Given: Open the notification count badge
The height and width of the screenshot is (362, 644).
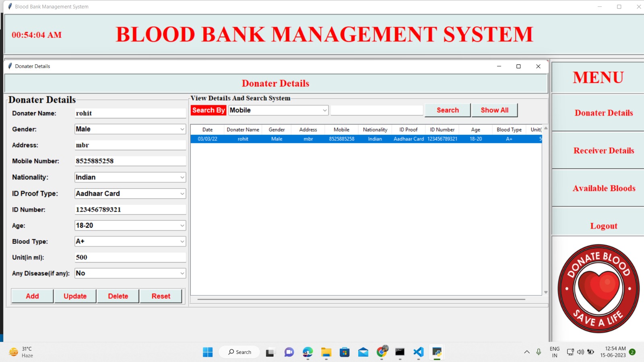Looking at the screenshot, I should [632, 352].
